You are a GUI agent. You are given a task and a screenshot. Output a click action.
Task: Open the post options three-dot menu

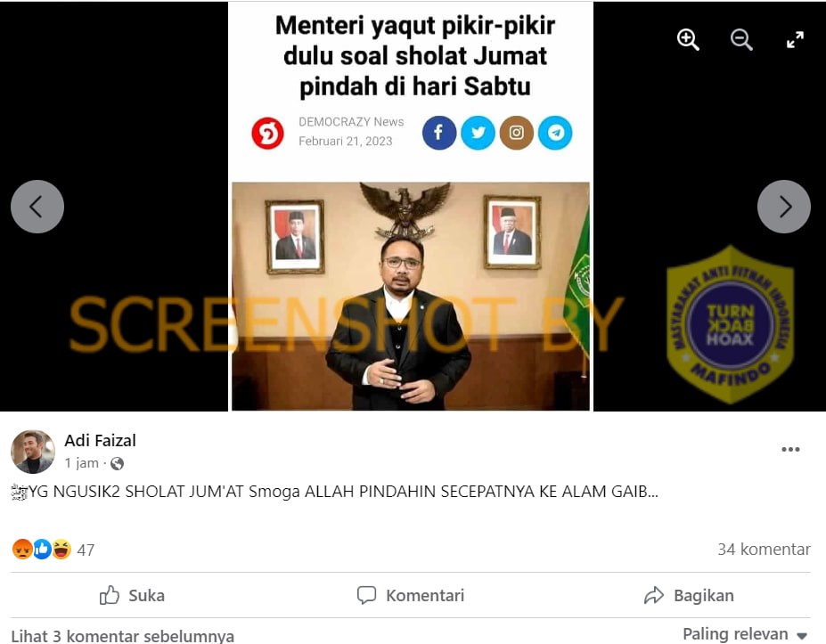click(x=790, y=449)
